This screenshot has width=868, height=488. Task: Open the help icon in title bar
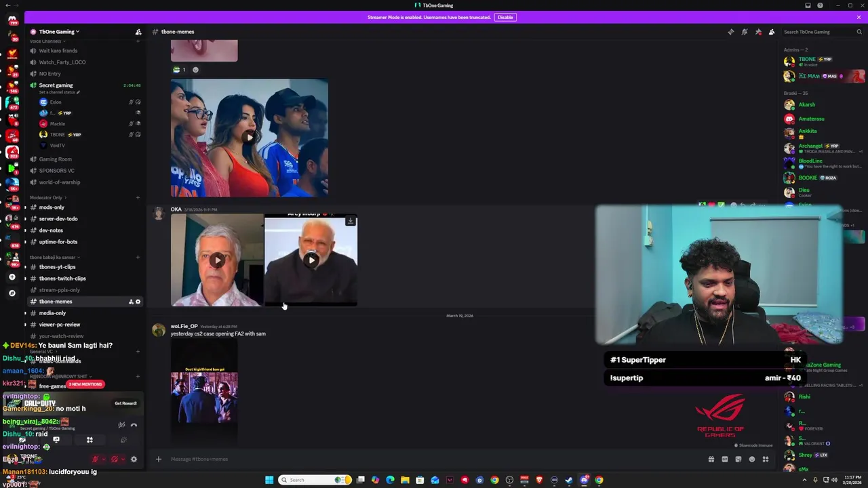(821, 5)
